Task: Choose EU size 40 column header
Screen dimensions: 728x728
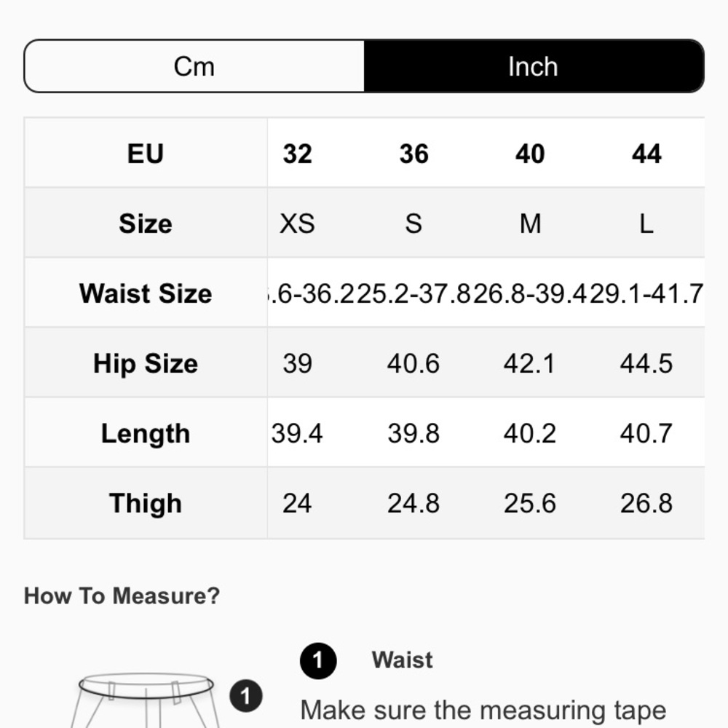Action: (x=530, y=154)
